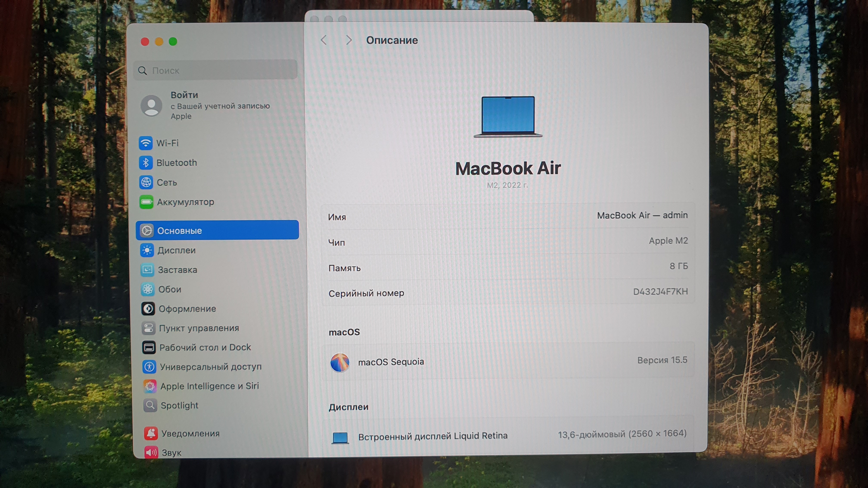Image resolution: width=868 pixels, height=488 pixels.
Task: Click Войти to sign in
Action: 184,95
